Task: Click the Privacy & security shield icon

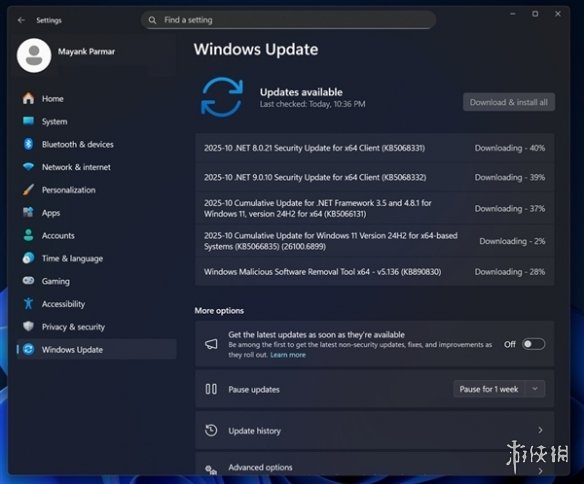Action: point(28,327)
